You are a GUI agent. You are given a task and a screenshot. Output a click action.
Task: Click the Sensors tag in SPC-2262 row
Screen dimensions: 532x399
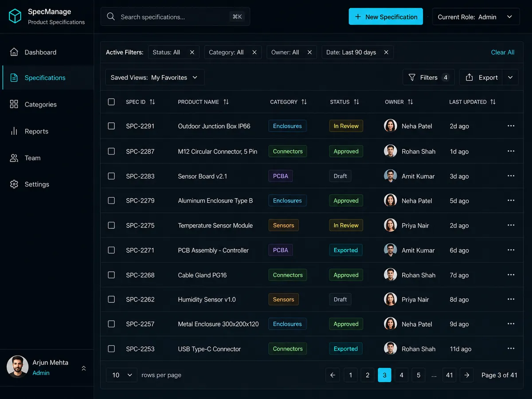(284, 299)
